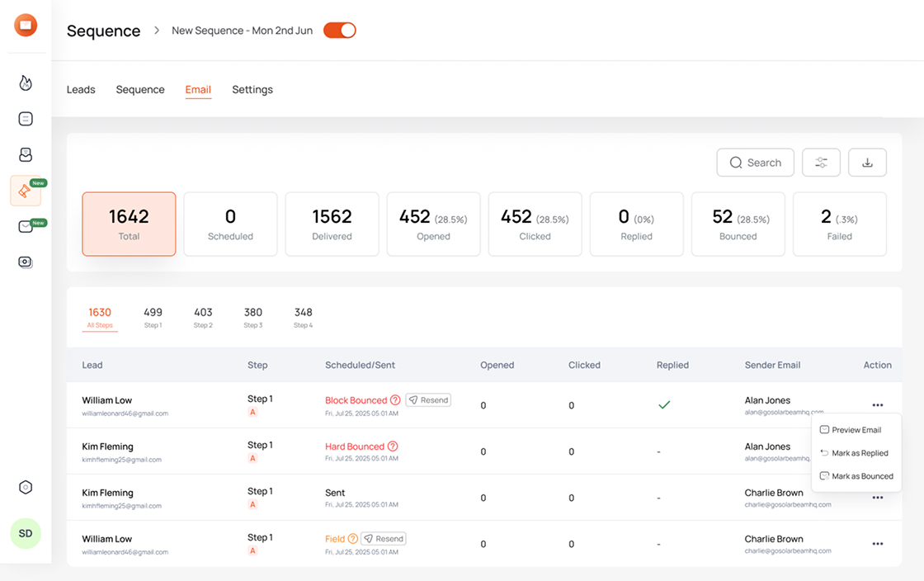Click help icon beside Hard Bounced
This screenshot has width=924, height=581.
(393, 446)
